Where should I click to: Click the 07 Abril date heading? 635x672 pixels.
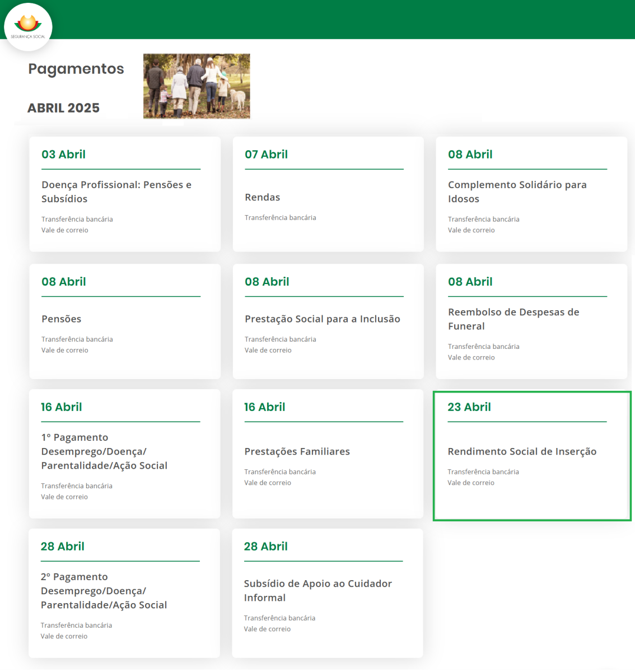point(266,155)
